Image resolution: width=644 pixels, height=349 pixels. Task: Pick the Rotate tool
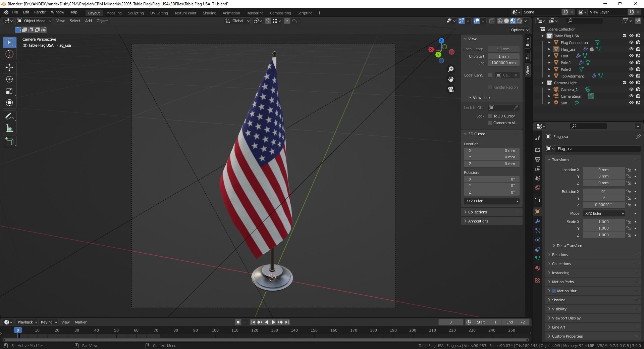(x=9, y=79)
